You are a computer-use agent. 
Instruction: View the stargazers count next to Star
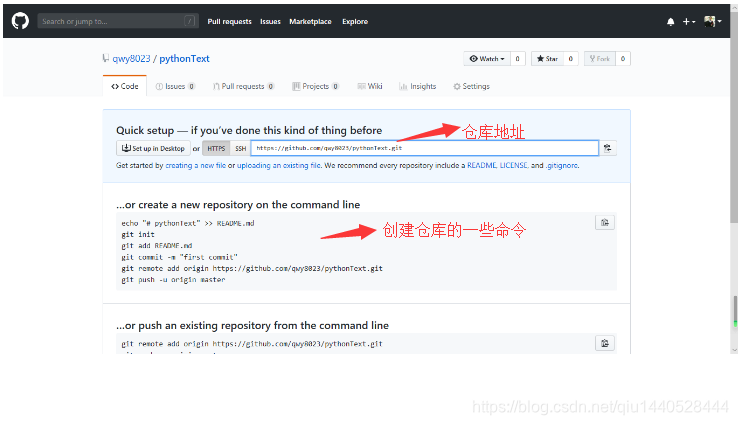click(x=570, y=59)
